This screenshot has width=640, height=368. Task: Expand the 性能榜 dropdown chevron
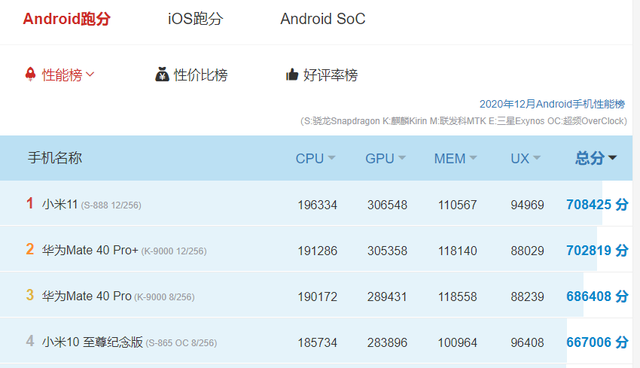click(90, 74)
